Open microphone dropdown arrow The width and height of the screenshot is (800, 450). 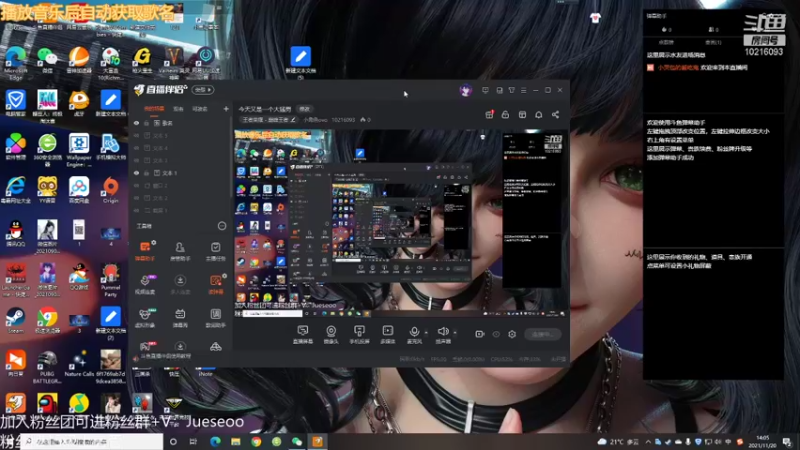coord(427,333)
